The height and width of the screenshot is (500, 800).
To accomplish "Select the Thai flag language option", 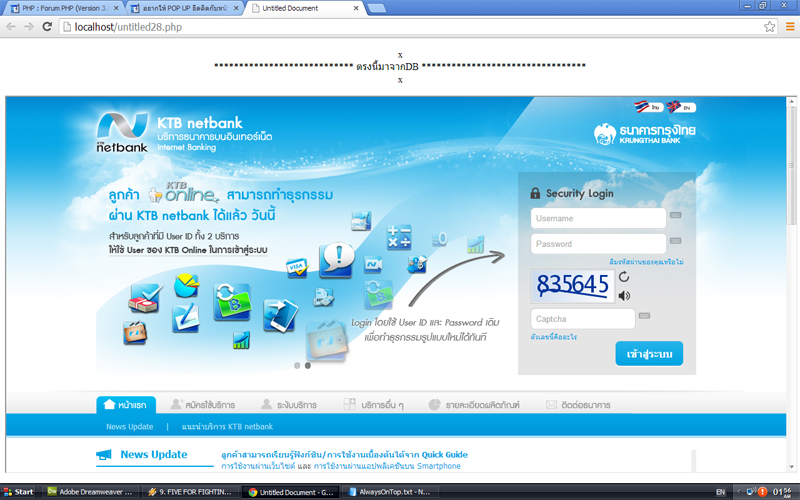I will click(x=648, y=107).
